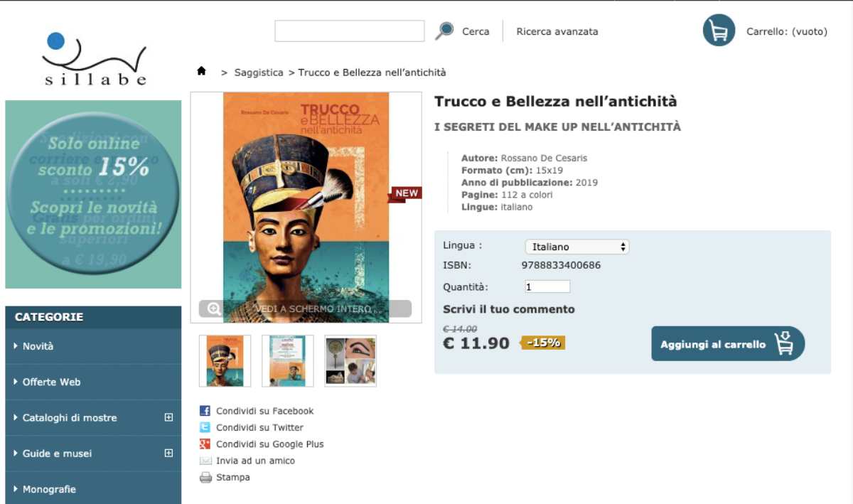Open the Novità category

click(38, 346)
